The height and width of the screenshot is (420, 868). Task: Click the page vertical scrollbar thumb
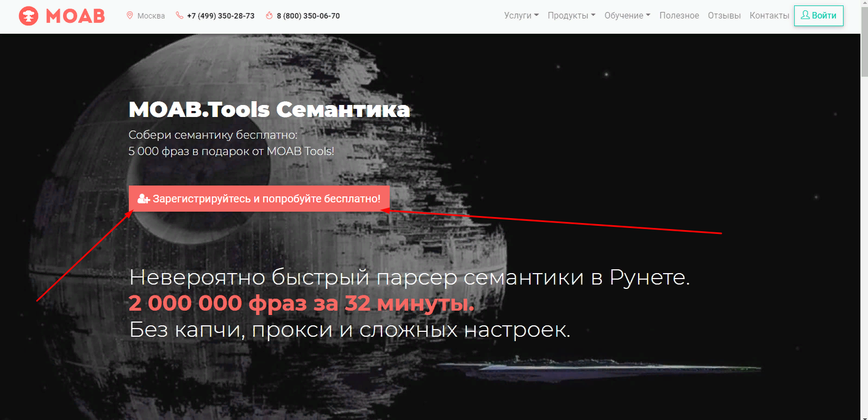(864, 42)
